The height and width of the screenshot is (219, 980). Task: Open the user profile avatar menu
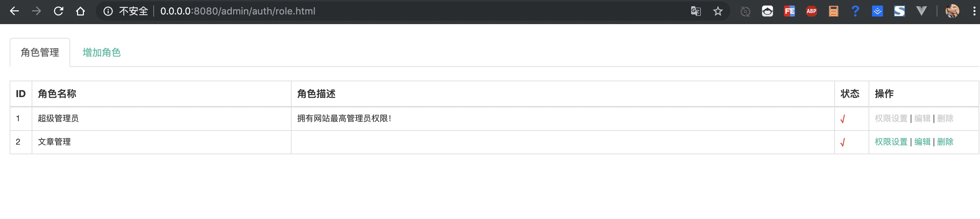click(x=952, y=11)
